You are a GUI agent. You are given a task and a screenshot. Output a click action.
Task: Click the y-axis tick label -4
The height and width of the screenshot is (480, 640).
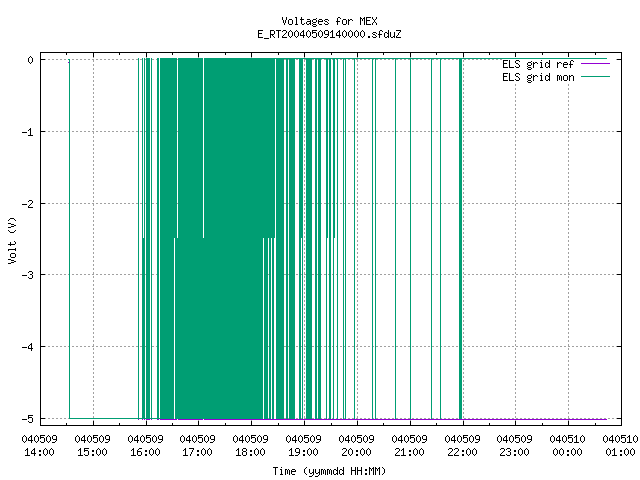27,347
